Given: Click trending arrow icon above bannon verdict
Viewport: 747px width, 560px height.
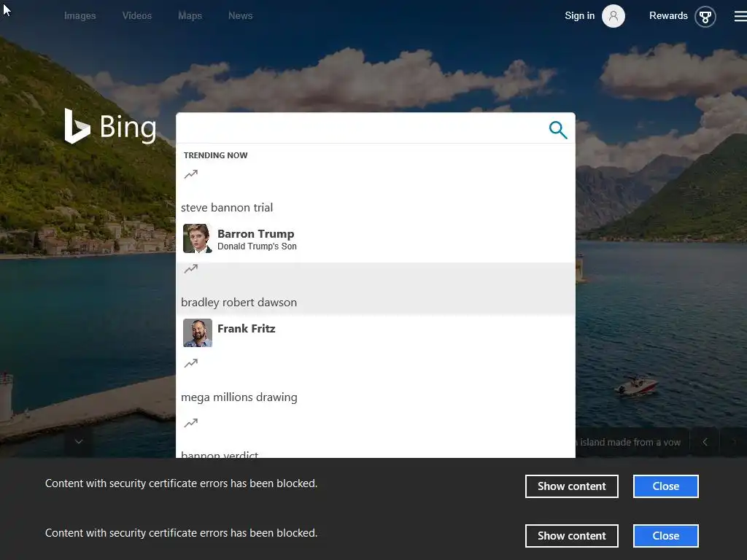Looking at the screenshot, I should (191, 423).
